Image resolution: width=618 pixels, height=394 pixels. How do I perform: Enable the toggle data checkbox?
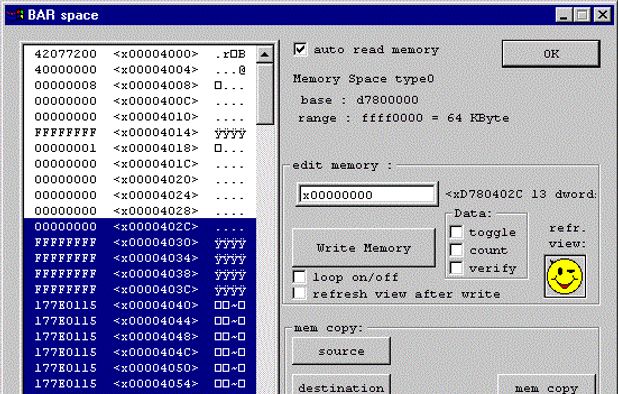(x=456, y=232)
